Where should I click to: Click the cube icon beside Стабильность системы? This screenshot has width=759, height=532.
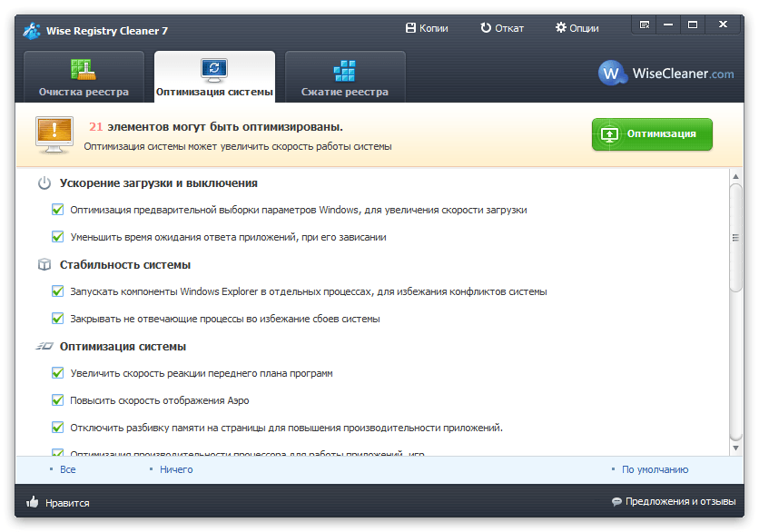point(44,265)
